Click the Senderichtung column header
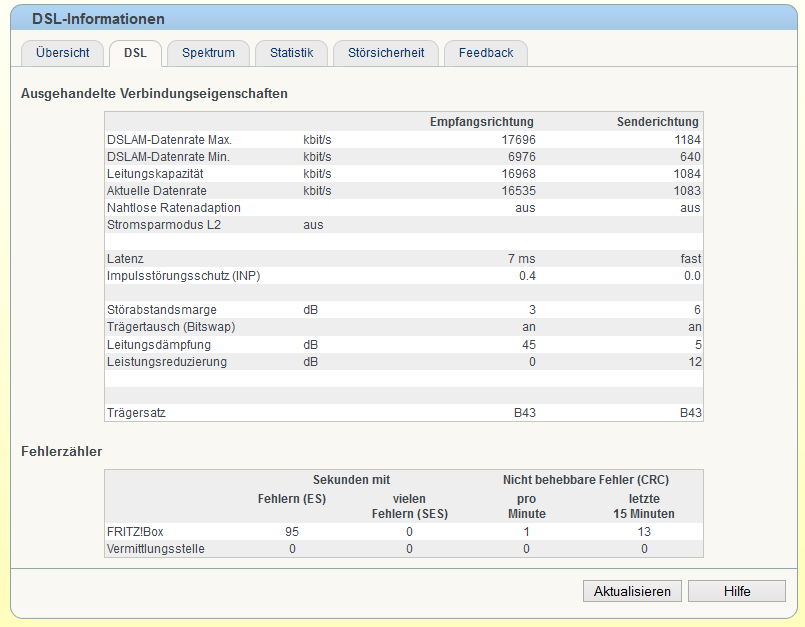Image resolution: width=805 pixels, height=627 pixels. (x=658, y=122)
